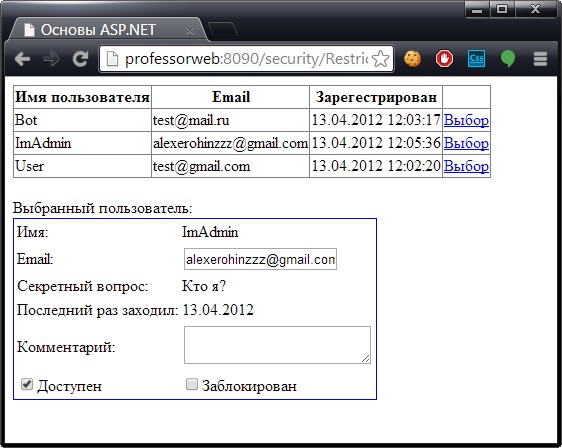Open the cookie extension icon
This screenshot has width=562, height=448.
click(413, 58)
